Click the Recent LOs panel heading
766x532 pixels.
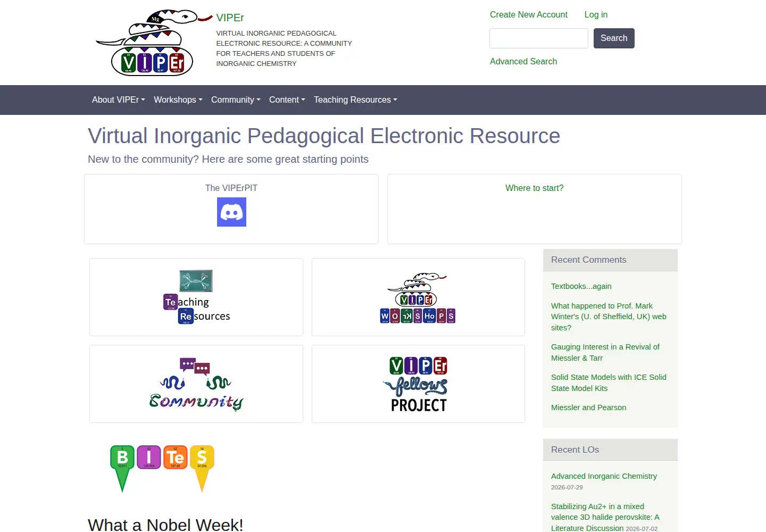point(575,450)
